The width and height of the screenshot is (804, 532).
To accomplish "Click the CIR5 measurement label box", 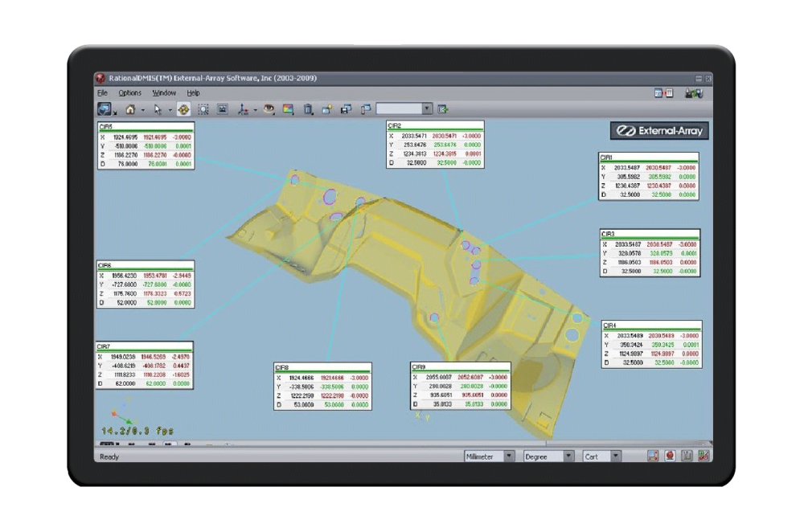I will tap(146, 145).
